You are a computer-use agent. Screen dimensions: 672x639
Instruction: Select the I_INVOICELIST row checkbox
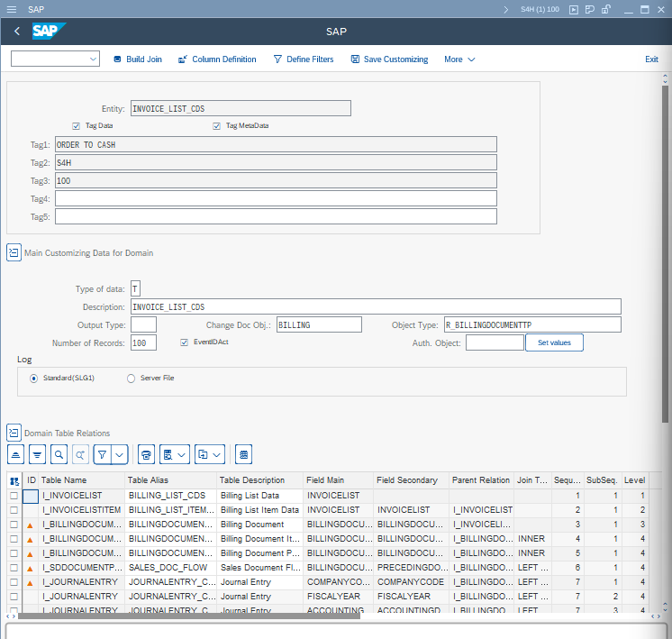(x=14, y=496)
